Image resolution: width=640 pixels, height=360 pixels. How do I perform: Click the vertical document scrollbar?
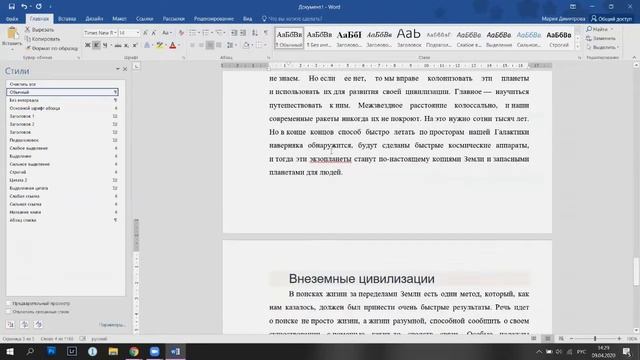point(636,271)
